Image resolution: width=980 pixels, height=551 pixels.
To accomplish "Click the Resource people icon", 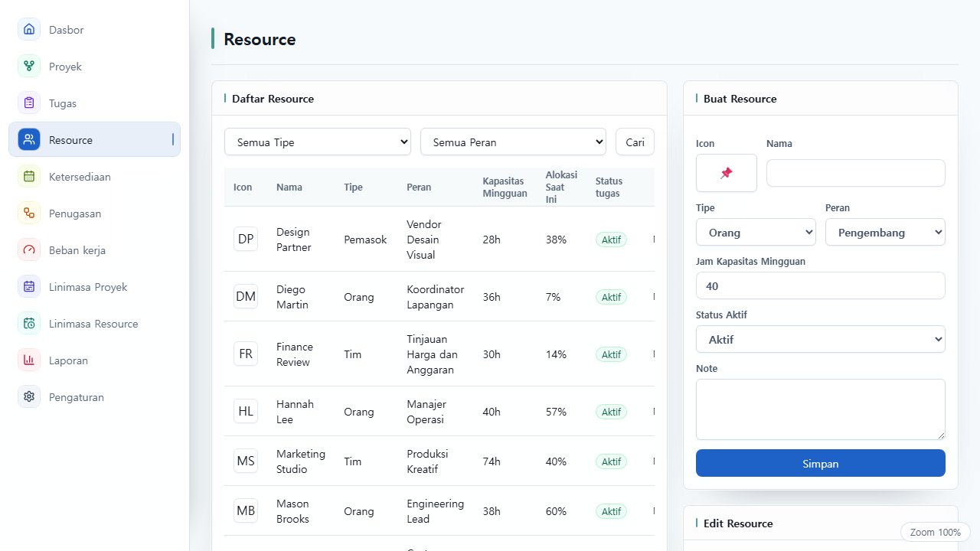I will 29,140.
